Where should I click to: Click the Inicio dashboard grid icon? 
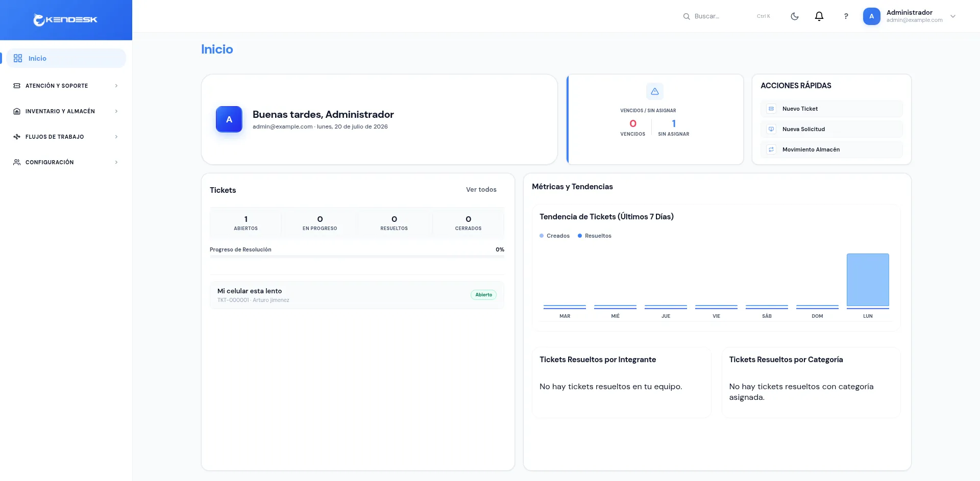pyautogui.click(x=18, y=58)
